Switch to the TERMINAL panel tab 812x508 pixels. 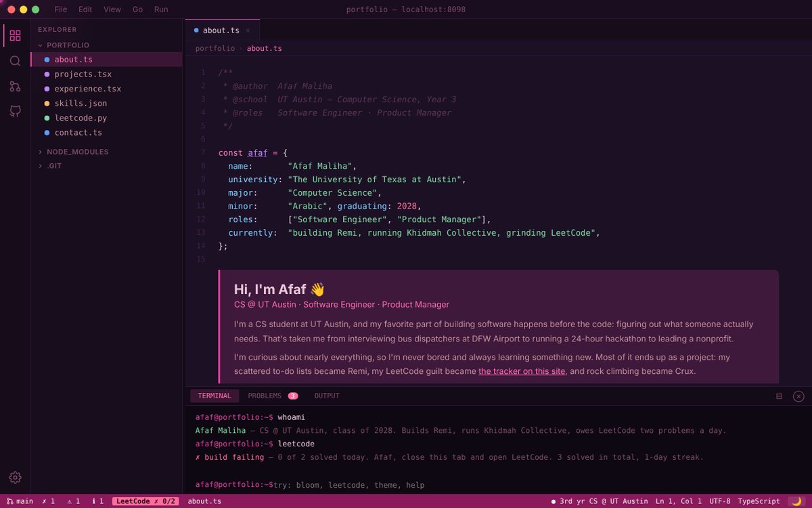point(215,396)
